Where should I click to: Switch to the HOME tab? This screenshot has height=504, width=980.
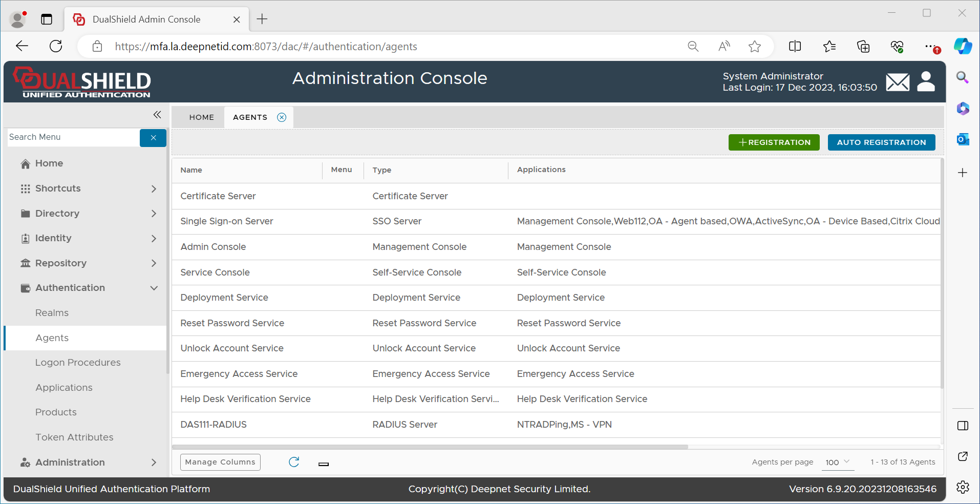click(x=202, y=117)
